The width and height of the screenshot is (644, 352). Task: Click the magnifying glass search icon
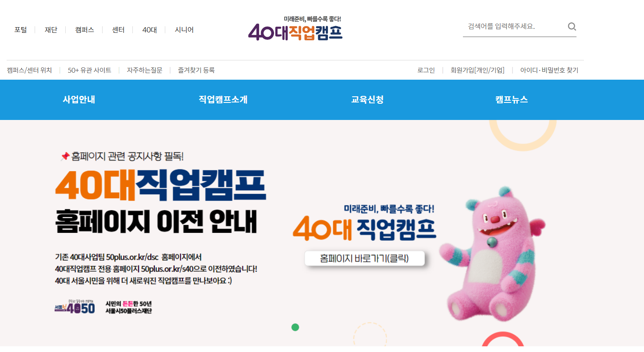(572, 27)
